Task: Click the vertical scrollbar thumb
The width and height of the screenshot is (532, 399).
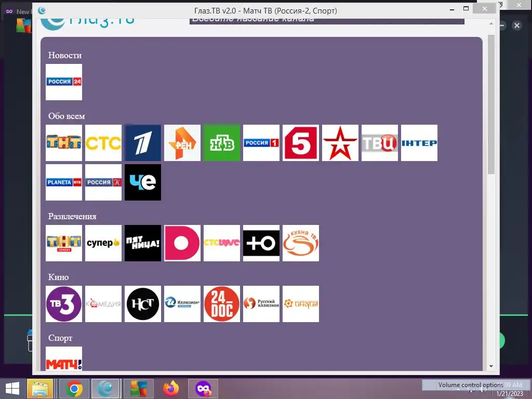Action: [491, 104]
